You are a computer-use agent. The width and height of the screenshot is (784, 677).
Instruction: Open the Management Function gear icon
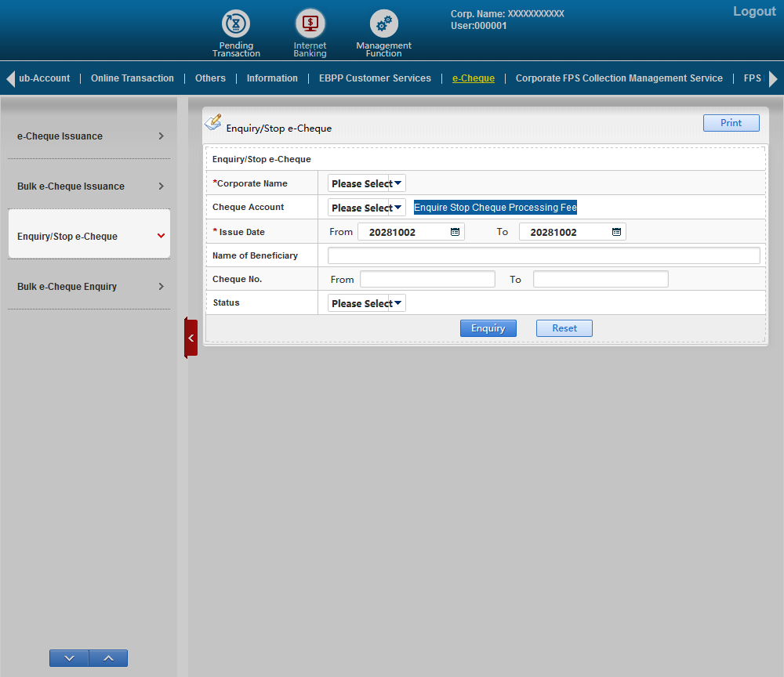[383, 24]
